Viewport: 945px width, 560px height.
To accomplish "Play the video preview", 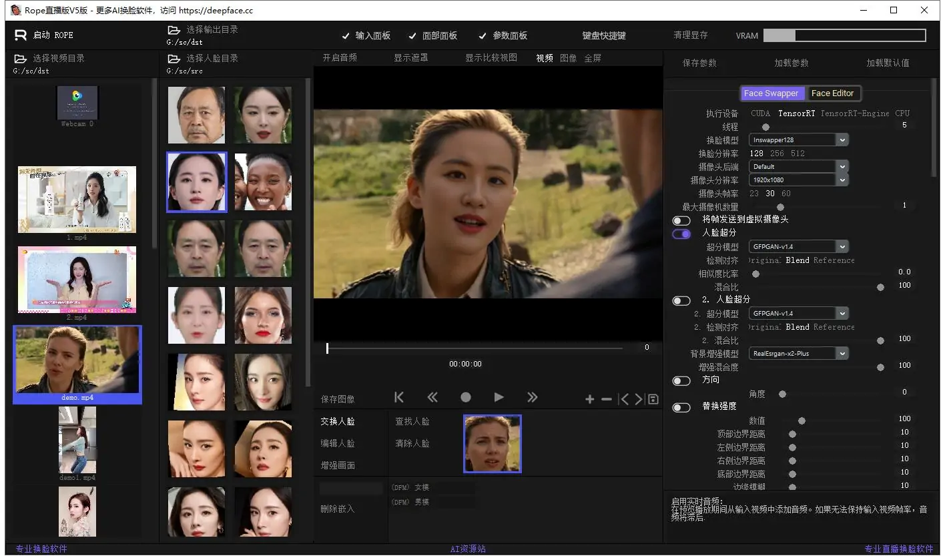I will coord(499,397).
